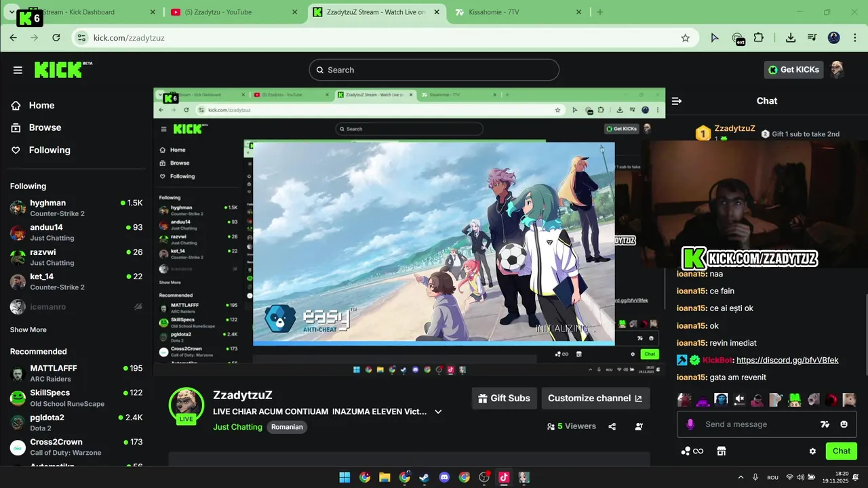The height and width of the screenshot is (488, 868).
Task: Open chat settings gear
Action: [812, 451]
